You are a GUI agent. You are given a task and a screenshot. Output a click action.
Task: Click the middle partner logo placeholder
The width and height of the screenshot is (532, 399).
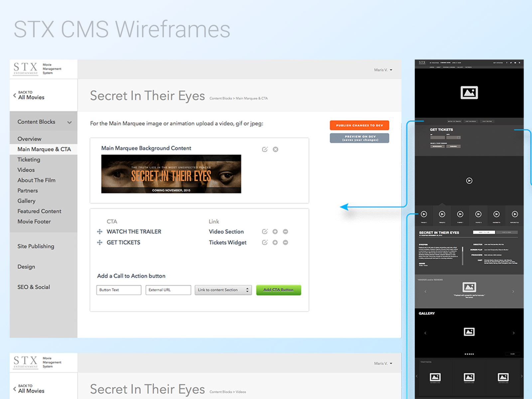pyautogui.click(x=469, y=377)
